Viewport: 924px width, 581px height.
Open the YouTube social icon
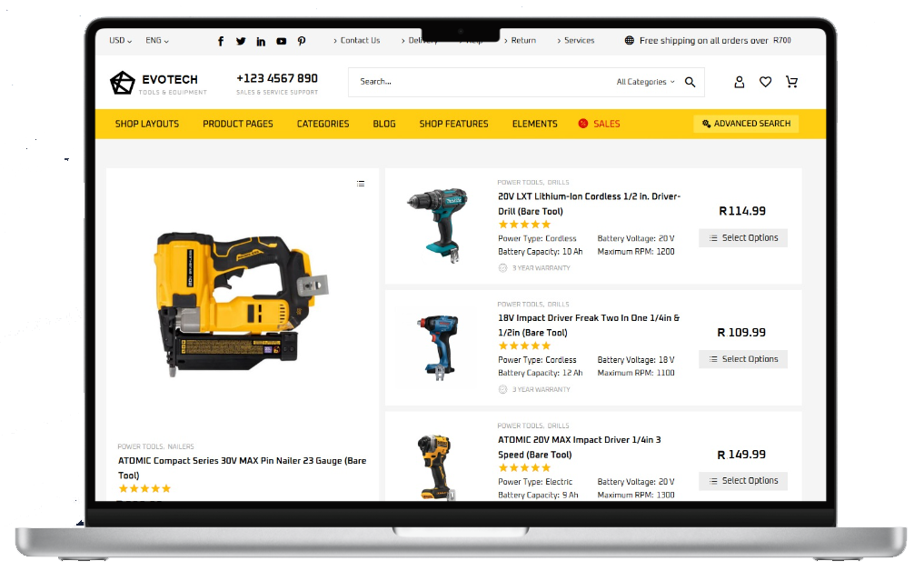click(x=282, y=41)
